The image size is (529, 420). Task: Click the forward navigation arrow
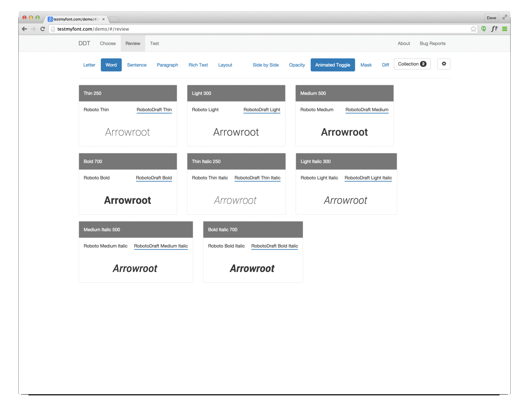33,29
